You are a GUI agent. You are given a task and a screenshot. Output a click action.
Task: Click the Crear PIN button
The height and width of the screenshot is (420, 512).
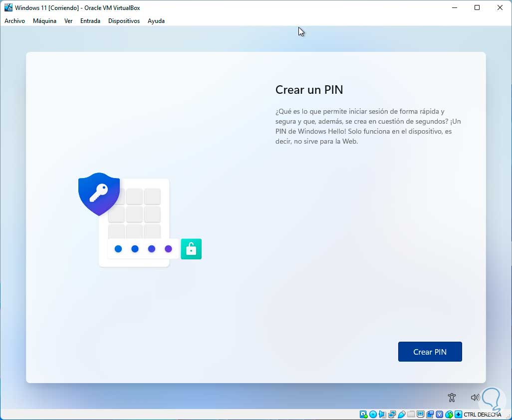pos(430,352)
